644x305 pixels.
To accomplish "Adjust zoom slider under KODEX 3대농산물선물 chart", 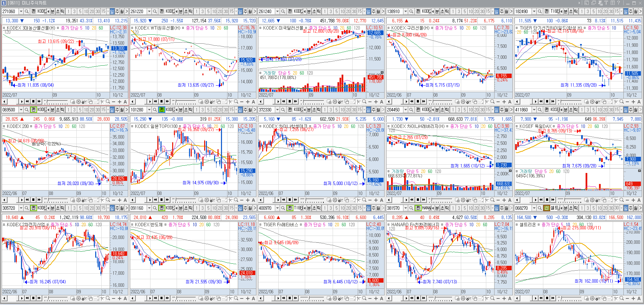I will (56, 101).
